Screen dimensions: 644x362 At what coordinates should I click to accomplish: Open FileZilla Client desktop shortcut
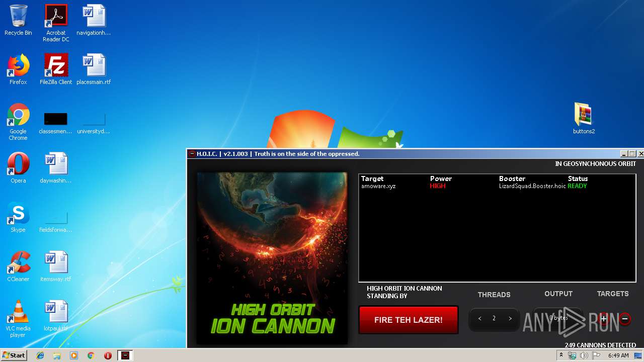coord(56,69)
